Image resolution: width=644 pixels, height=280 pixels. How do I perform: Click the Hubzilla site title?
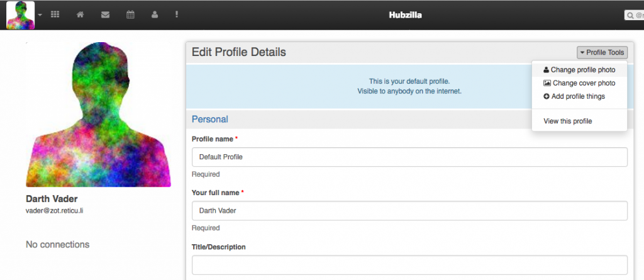(406, 15)
